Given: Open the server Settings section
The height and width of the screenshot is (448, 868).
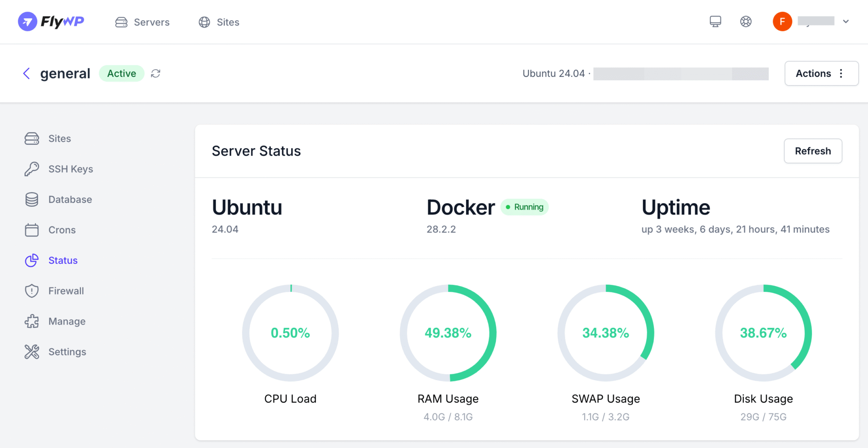Looking at the screenshot, I should (x=67, y=352).
